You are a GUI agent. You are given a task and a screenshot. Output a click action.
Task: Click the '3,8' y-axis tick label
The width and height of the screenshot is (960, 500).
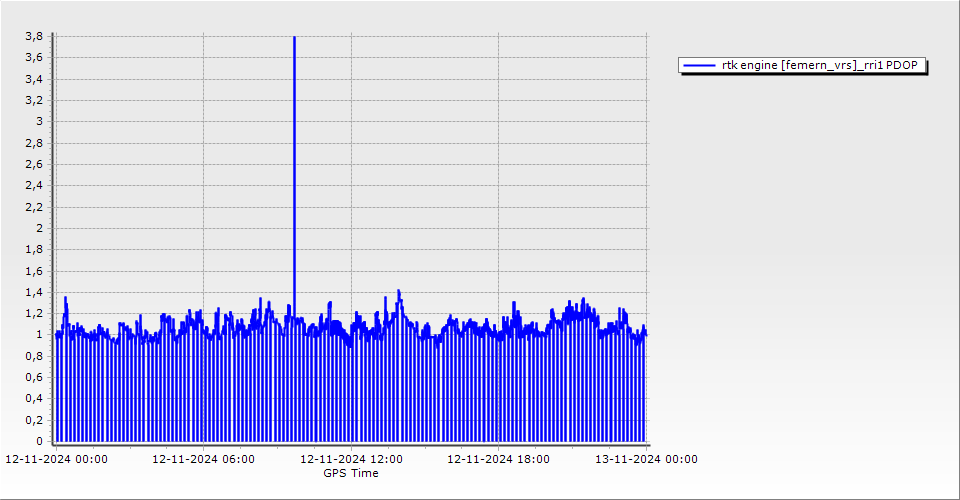(x=33, y=36)
